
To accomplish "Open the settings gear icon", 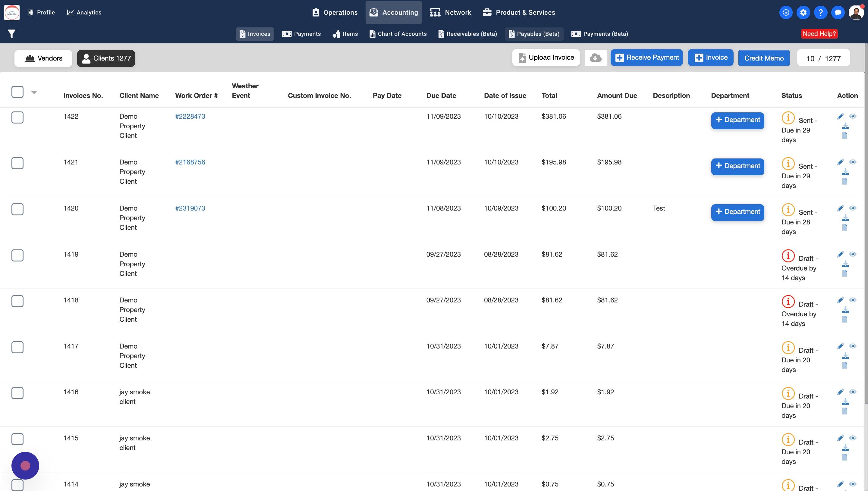I will click(x=803, y=12).
